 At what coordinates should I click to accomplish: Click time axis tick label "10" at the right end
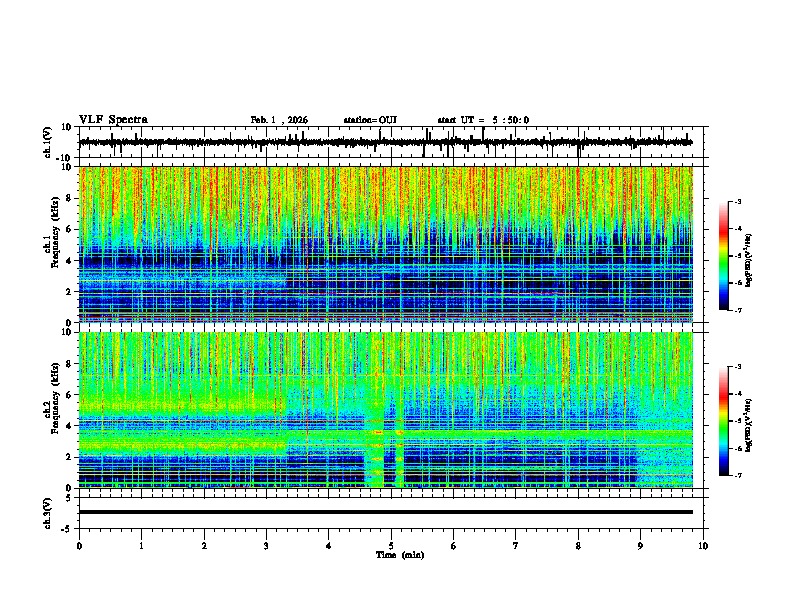[x=703, y=546]
